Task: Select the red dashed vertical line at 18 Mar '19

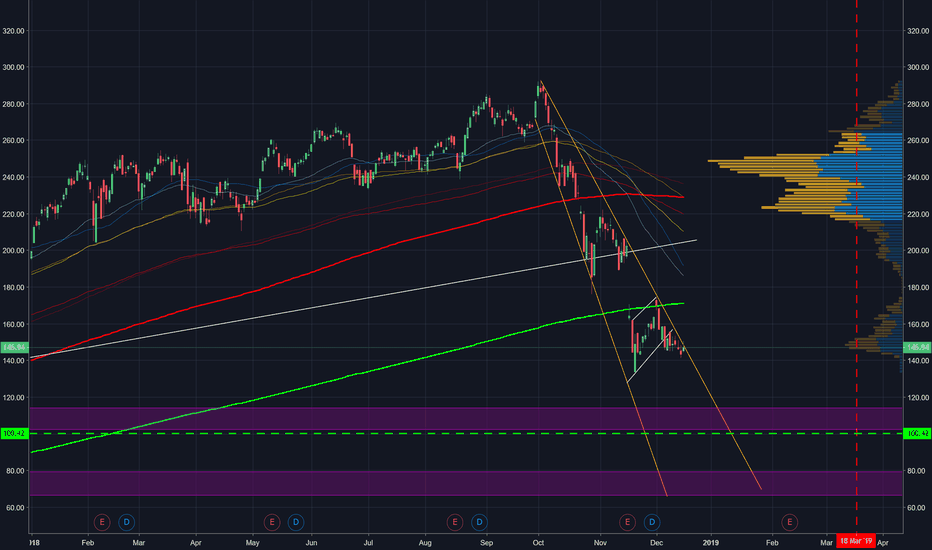Action: coord(857,268)
